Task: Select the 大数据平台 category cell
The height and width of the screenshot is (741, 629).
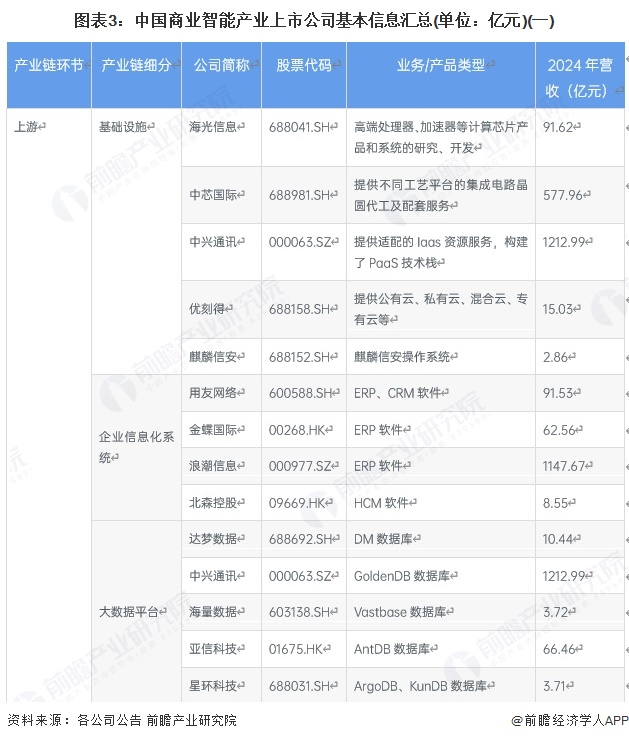Action: 129,612
